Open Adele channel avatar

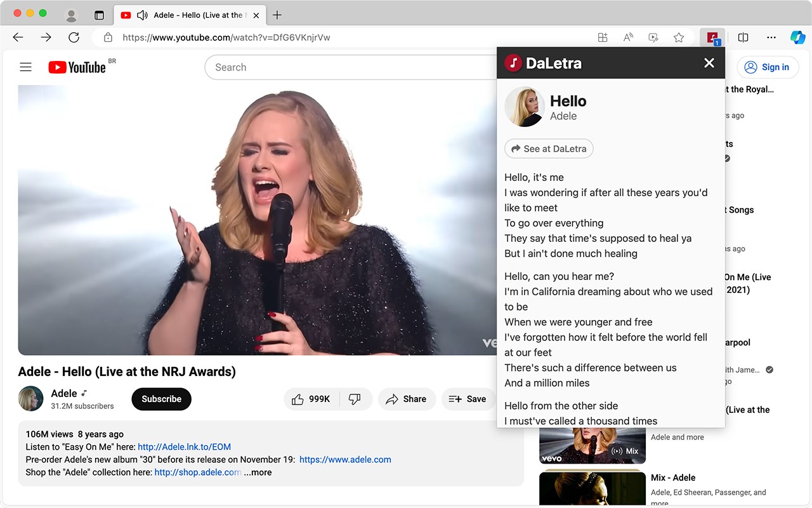pyautogui.click(x=30, y=399)
